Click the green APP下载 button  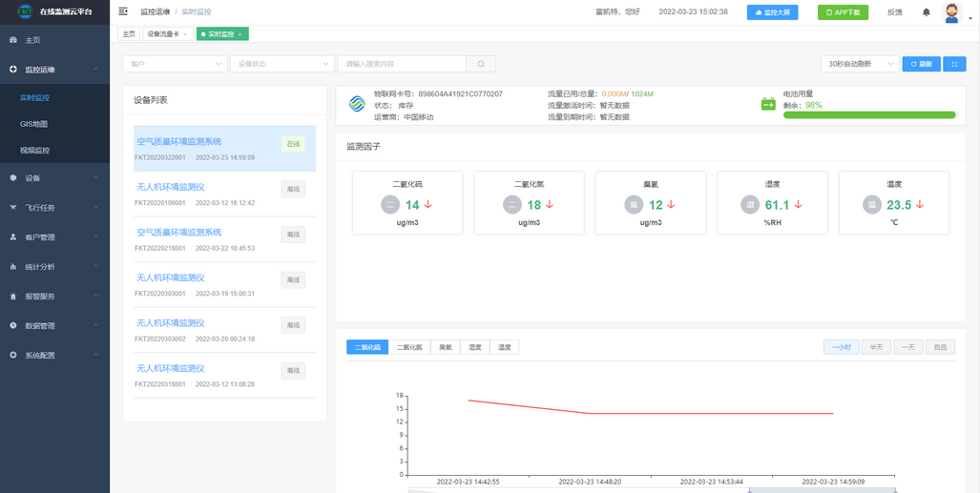click(x=843, y=12)
